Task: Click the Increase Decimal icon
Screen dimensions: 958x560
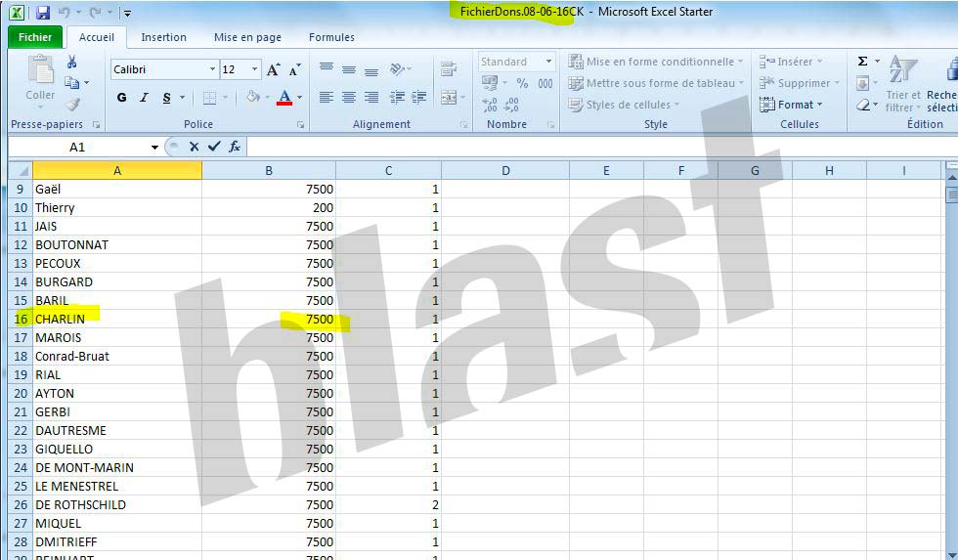Action: tap(490, 105)
